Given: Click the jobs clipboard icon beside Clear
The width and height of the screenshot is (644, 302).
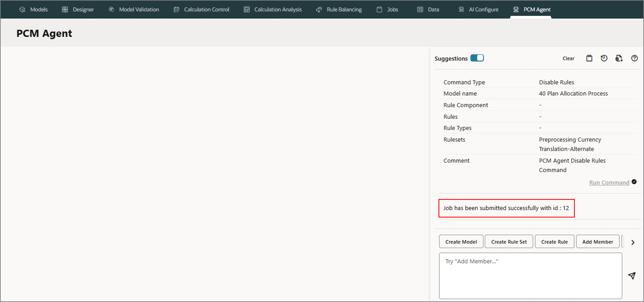Looking at the screenshot, I should [x=589, y=58].
